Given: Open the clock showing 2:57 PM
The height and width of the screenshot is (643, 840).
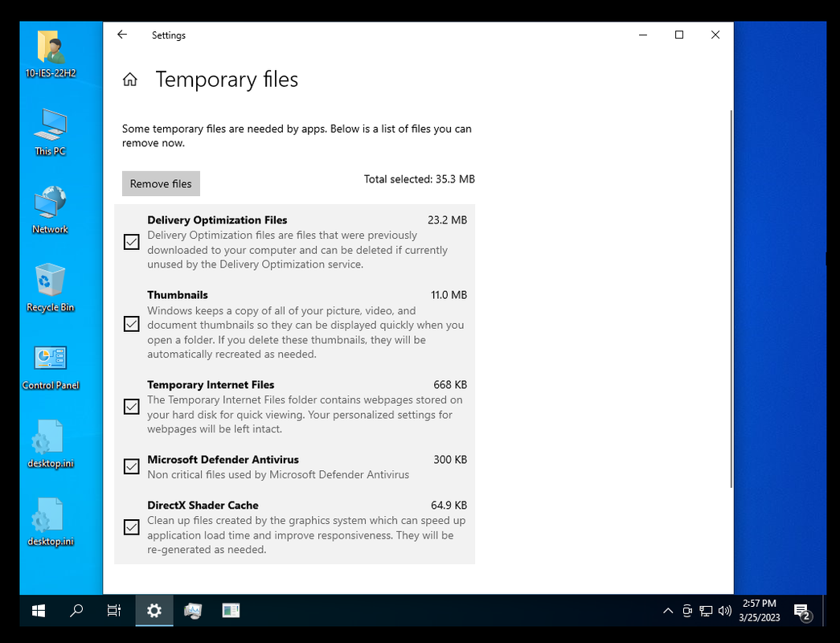Looking at the screenshot, I should (759, 610).
